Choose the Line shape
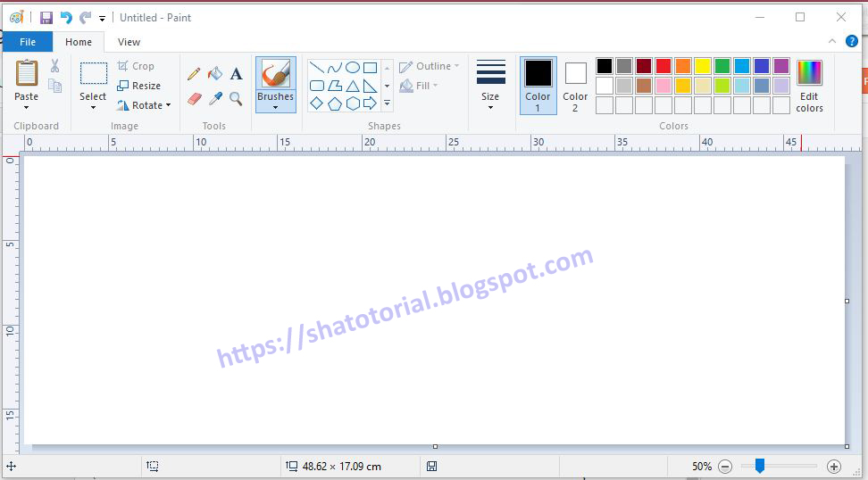This screenshot has height=480, width=868. (x=317, y=68)
